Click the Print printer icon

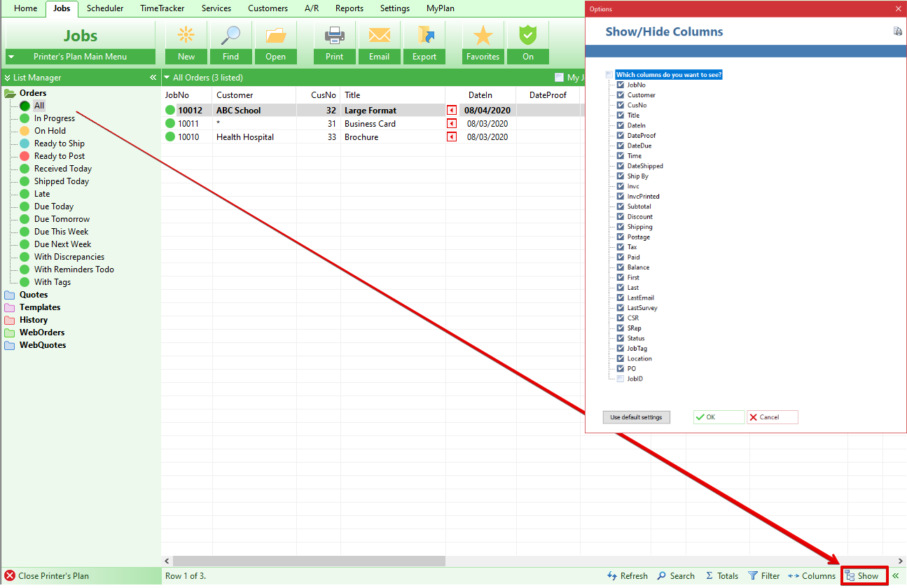click(335, 35)
